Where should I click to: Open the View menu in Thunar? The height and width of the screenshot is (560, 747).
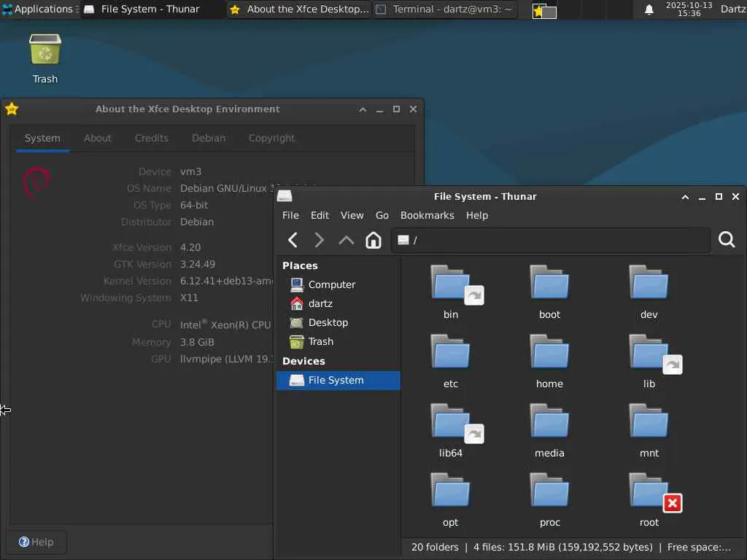352,215
